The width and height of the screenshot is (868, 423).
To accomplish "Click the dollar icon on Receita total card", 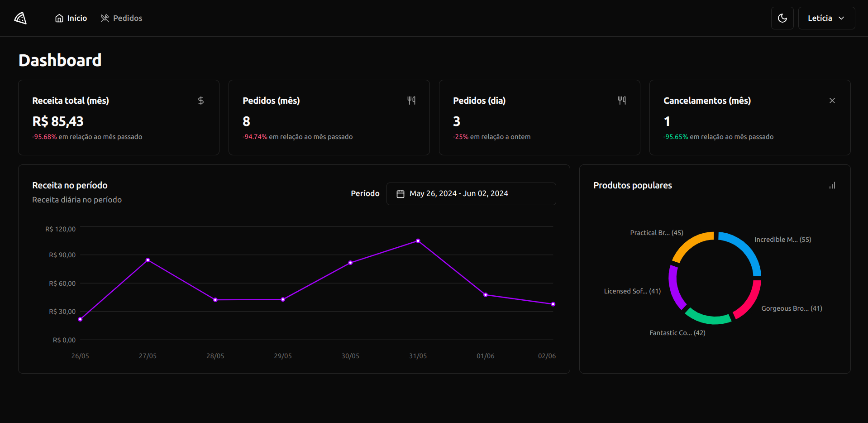I will pyautogui.click(x=201, y=101).
